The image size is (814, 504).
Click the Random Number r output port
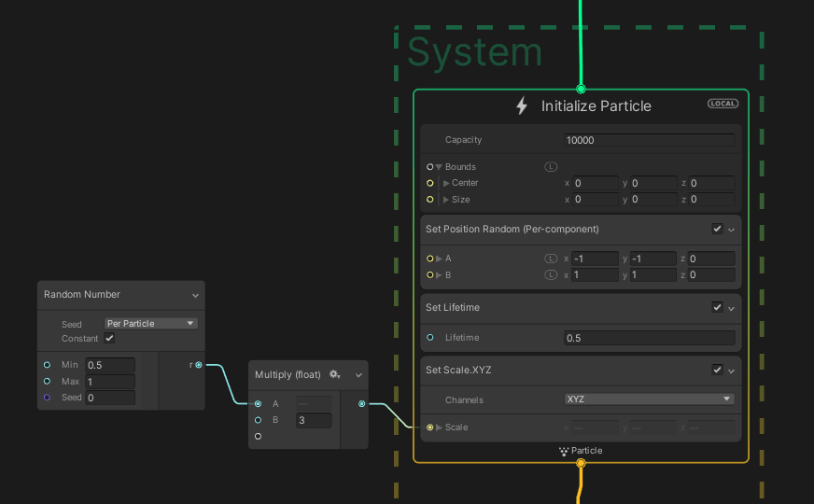(x=199, y=365)
